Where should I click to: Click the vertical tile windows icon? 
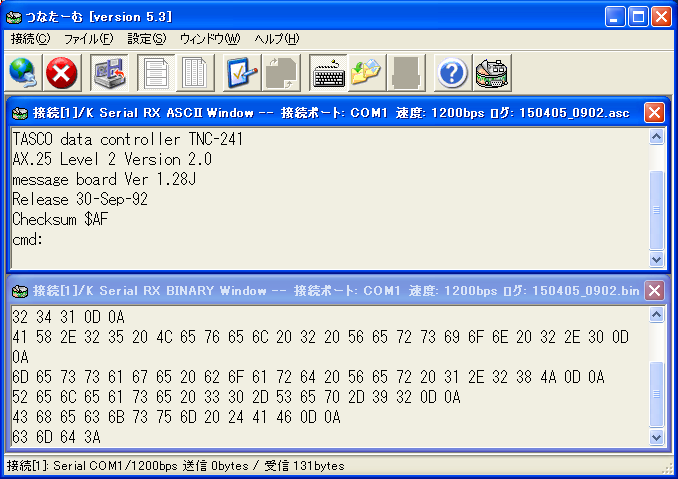pos(195,73)
